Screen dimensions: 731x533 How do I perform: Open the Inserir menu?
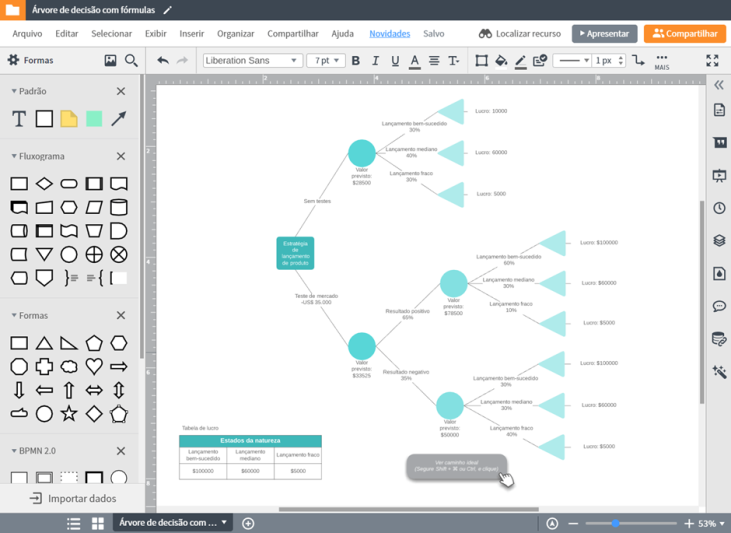[x=192, y=34]
